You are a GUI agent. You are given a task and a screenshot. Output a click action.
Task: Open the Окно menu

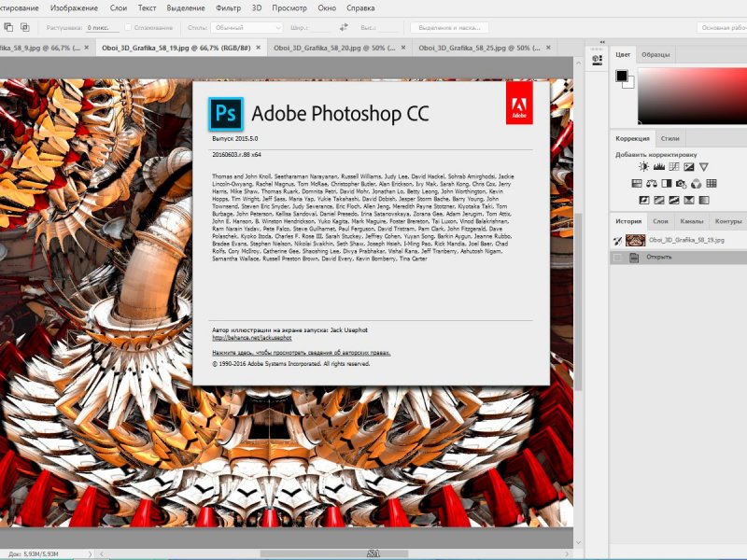(327, 8)
